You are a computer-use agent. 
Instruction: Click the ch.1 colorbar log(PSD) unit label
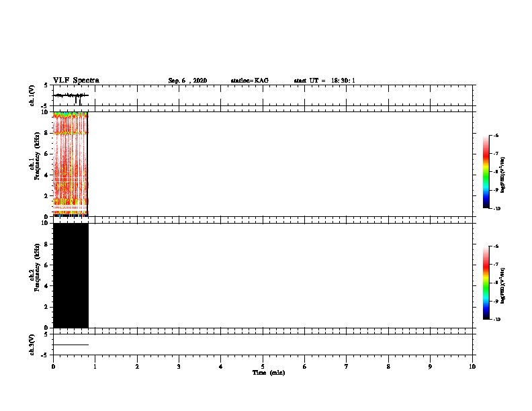coord(502,175)
